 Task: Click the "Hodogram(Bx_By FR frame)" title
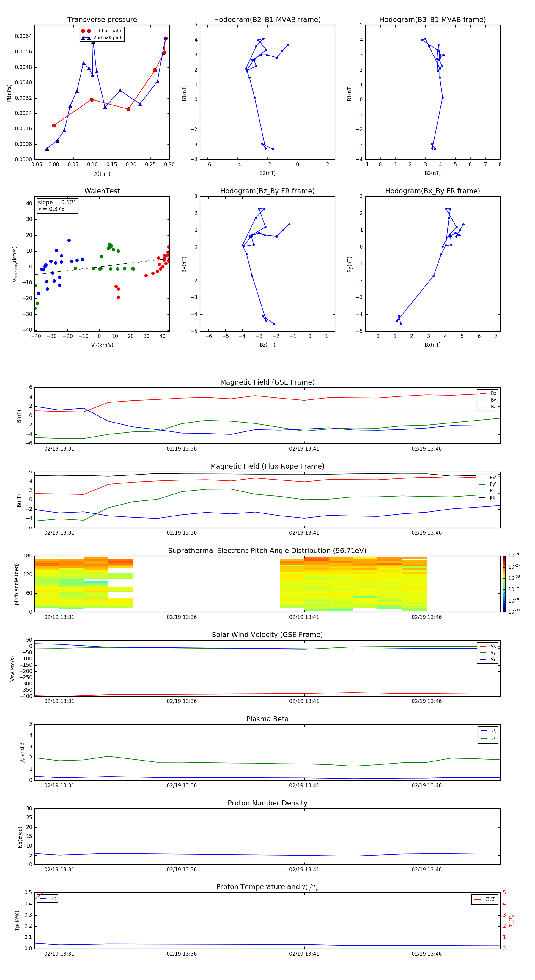(x=432, y=191)
